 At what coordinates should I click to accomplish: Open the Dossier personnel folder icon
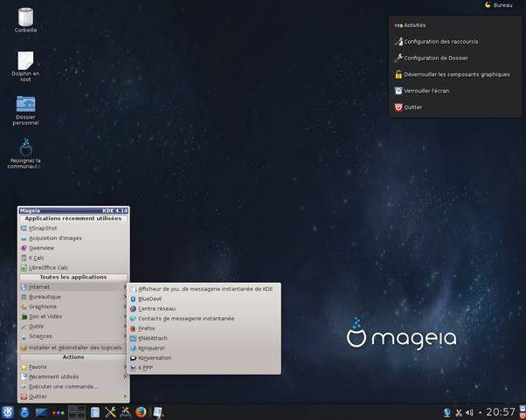coord(25,110)
